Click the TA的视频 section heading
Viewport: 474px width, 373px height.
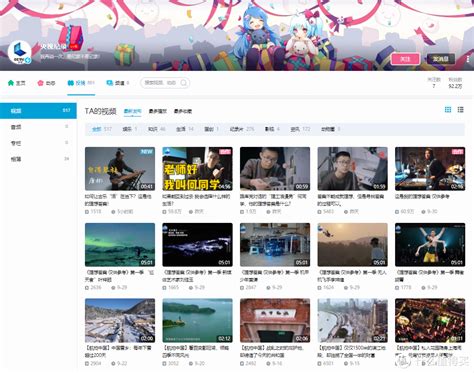click(x=100, y=111)
